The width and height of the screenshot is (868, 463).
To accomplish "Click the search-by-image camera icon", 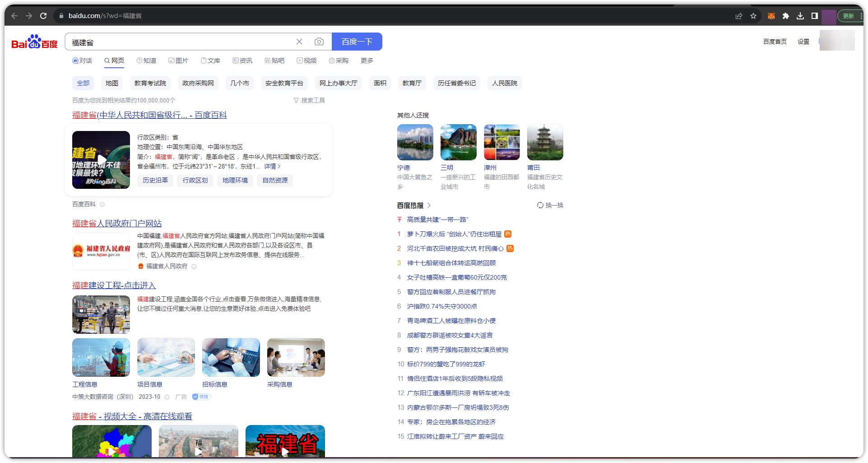I will pyautogui.click(x=319, y=41).
